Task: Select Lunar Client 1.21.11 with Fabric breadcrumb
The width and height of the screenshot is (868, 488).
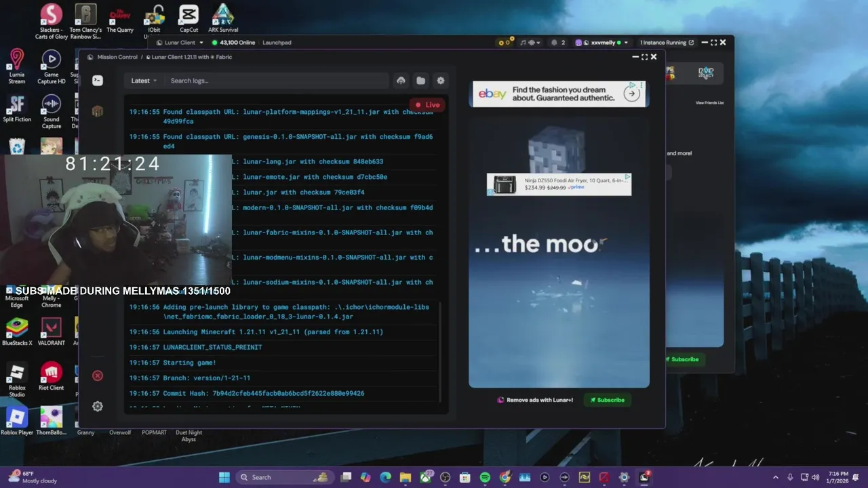Action: coord(189,57)
